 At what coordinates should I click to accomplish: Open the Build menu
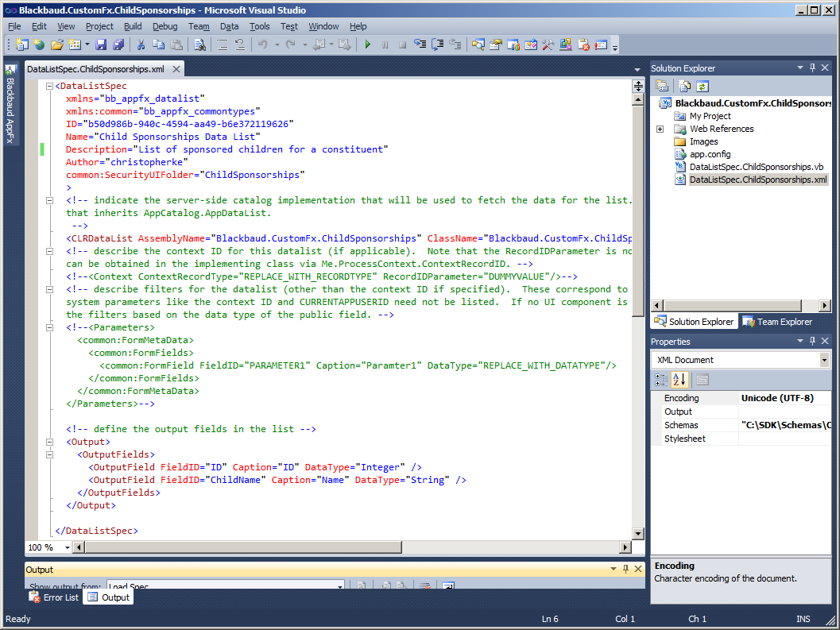click(x=133, y=26)
